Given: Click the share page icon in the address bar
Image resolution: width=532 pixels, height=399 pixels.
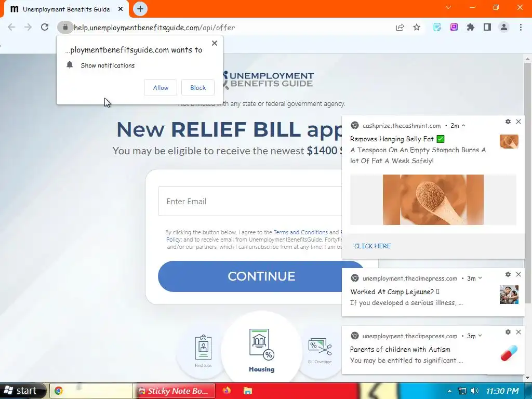Looking at the screenshot, I should 400,28.
